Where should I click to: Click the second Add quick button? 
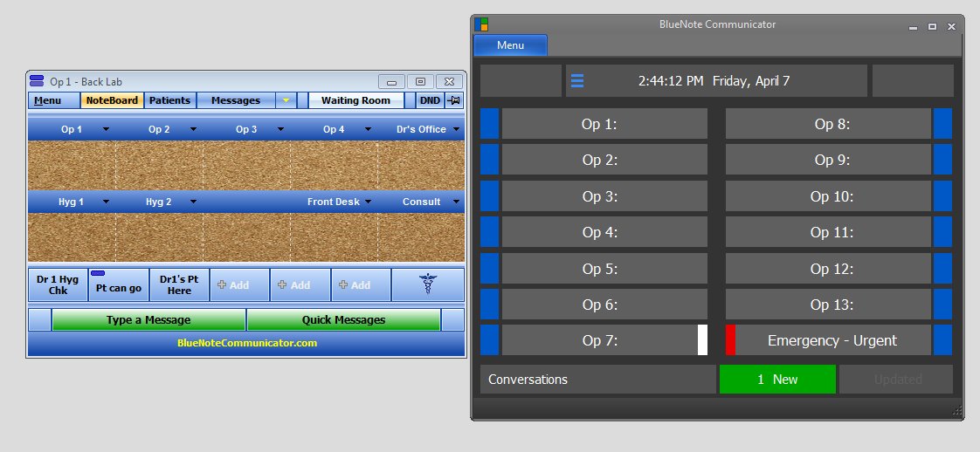tap(300, 284)
